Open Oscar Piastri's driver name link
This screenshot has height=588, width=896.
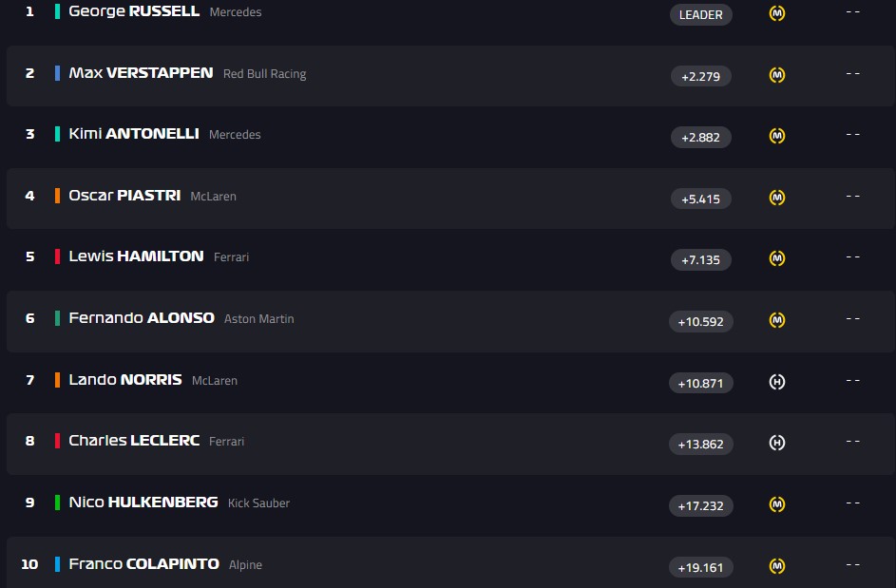(x=124, y=196)
